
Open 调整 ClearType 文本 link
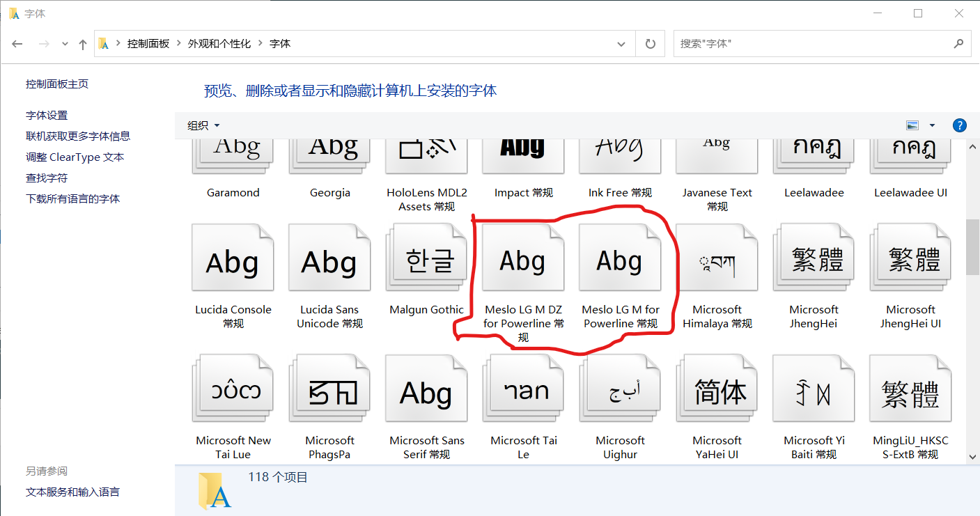(x=75, y=157)
